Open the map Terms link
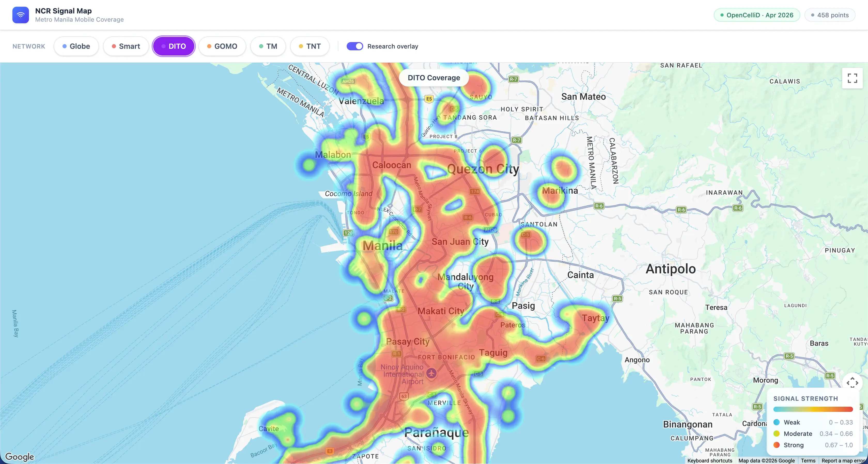Screen dimensions: 868x464 pos(808,461)
